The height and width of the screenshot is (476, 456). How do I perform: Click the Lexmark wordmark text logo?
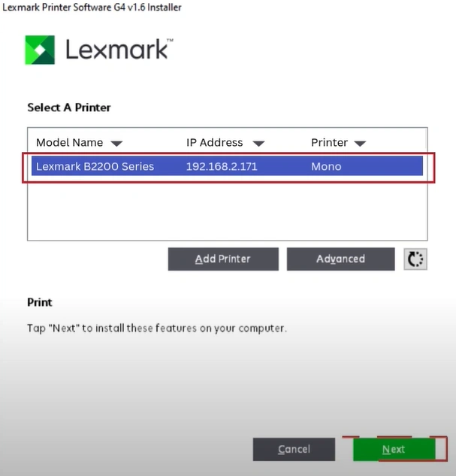click(119, 49)
